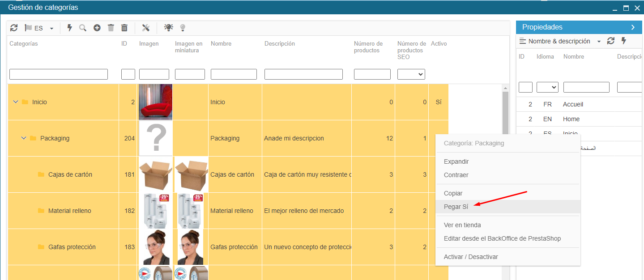
Task: Collapse the Propiedades panel using the chevron
Action: tap(633, 27)
